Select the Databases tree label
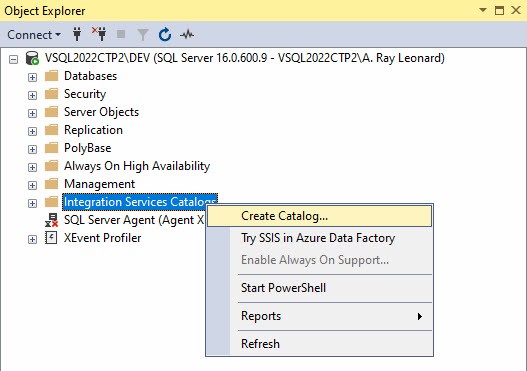The width and height of the screenshot is (527, 371). (x=90, y=76)
